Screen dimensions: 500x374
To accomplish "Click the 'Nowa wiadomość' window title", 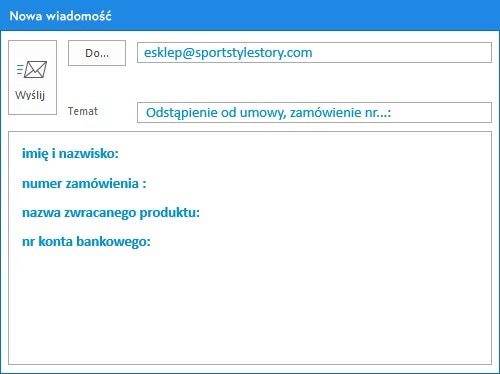I will 61,16.
